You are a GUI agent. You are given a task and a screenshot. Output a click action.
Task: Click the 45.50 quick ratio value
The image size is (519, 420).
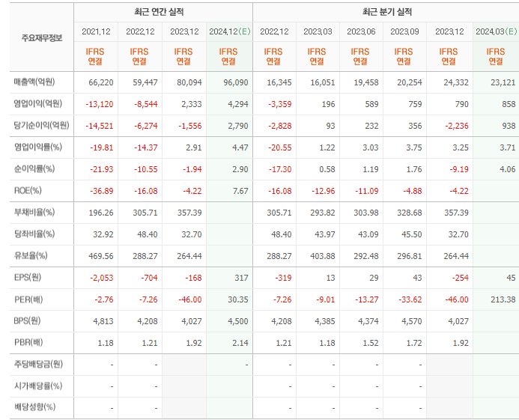[x=412, y=234]
